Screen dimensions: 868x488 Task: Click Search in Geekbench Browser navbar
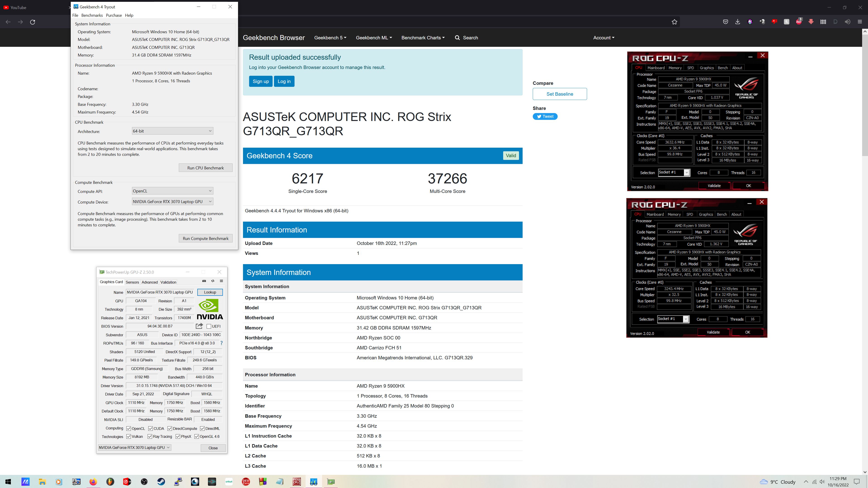[466, 38]
